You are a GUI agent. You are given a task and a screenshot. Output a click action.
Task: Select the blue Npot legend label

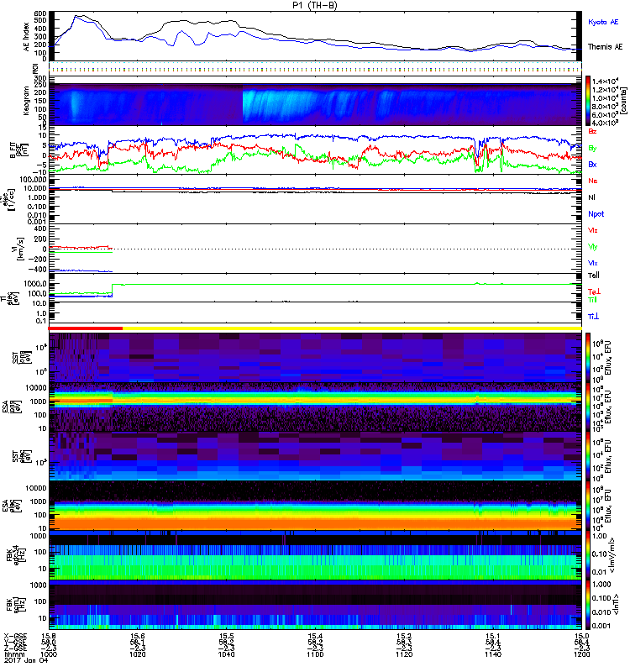(596, 214)
